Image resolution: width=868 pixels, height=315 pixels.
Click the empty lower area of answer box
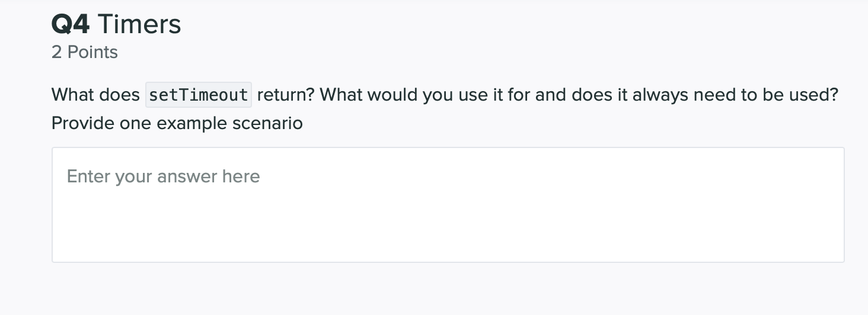pos(448,237)
